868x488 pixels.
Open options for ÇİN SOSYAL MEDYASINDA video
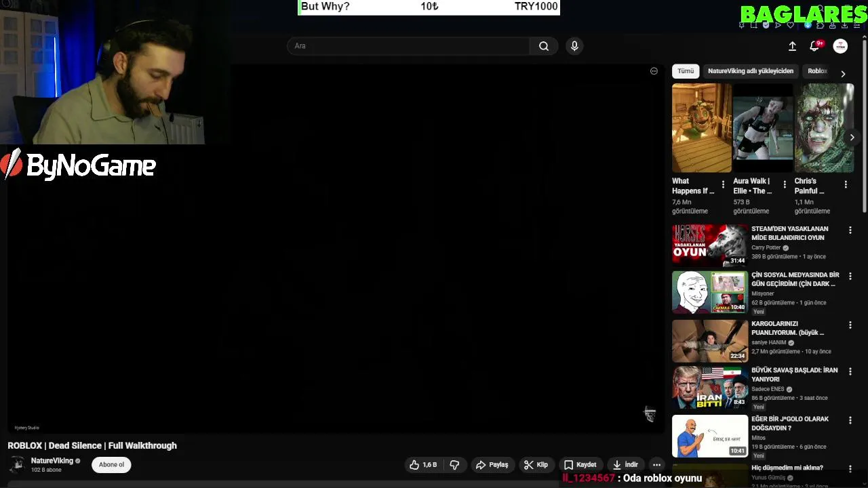[x=850, y=277]
